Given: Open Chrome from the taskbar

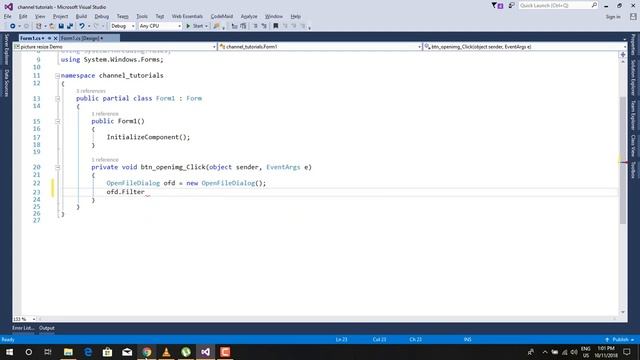Looking at the screenshot, I should click(x=147, y=352).
